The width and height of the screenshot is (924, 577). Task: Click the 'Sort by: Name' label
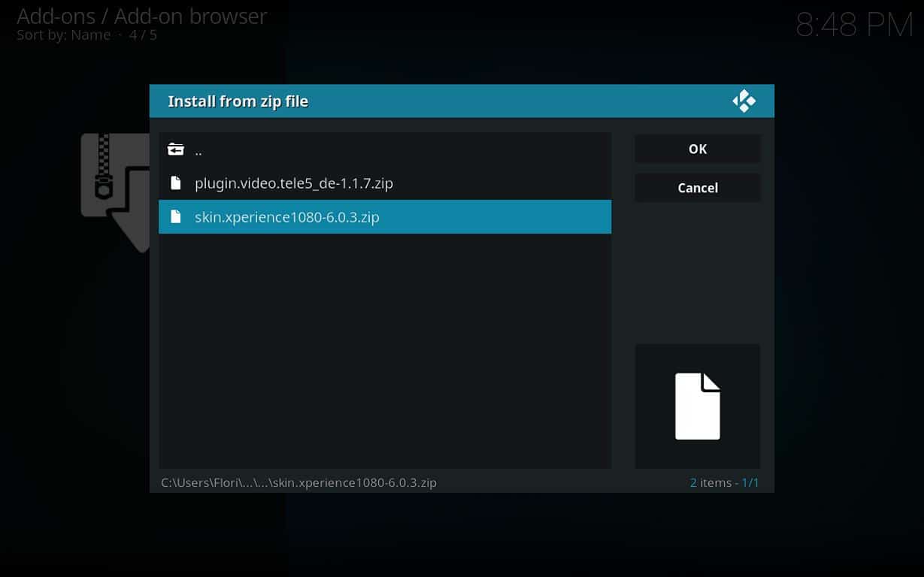[63, 35]
